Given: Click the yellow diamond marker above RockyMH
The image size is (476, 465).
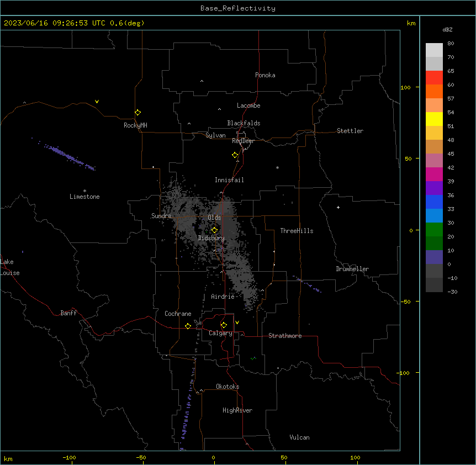Looking at the screenshot, I should 137,112.
